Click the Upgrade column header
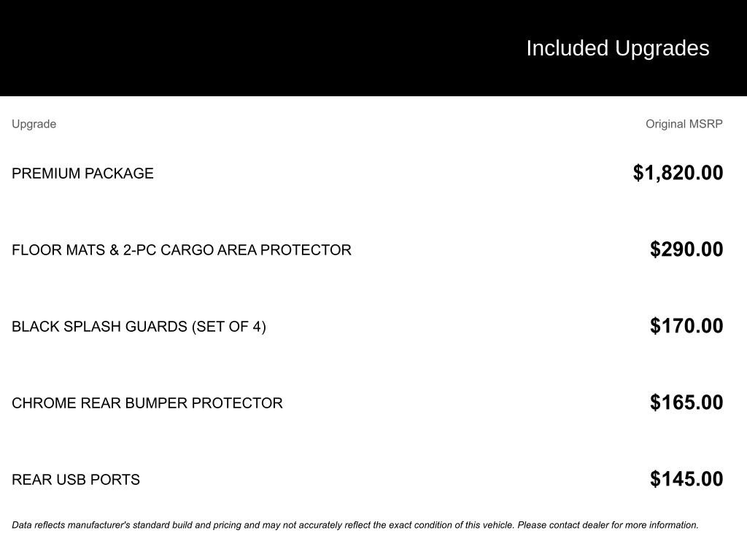Image resolution: width=747 pixels, height=560 pixels. pos(34,124)
